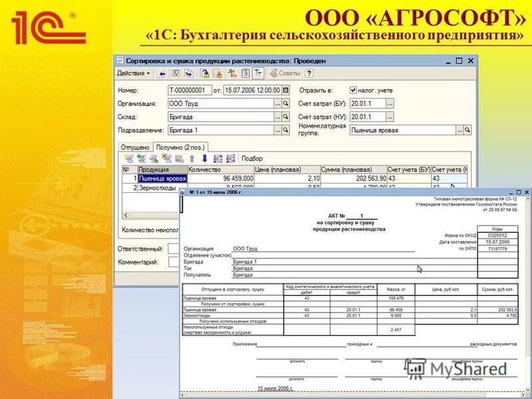Open the Получено (2 поз.) tab
This screenshot has height=399, width=532.
click(180, 147)
